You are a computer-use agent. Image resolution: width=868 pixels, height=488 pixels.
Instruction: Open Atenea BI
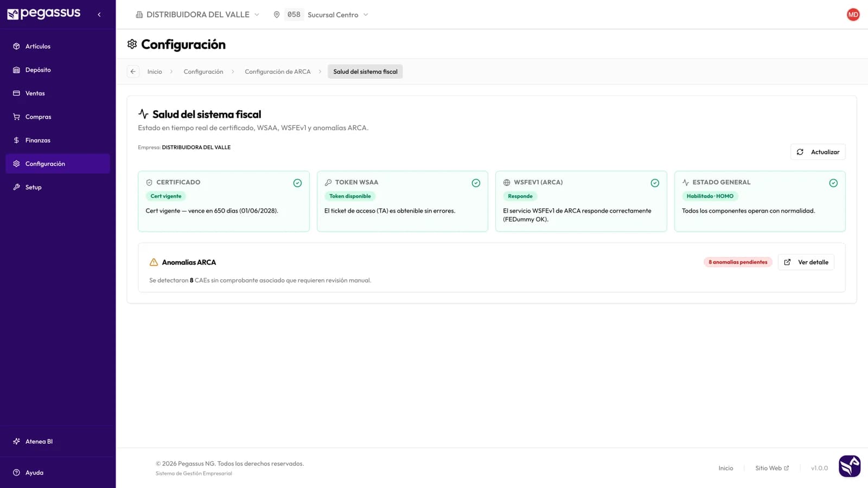point(58,441)
